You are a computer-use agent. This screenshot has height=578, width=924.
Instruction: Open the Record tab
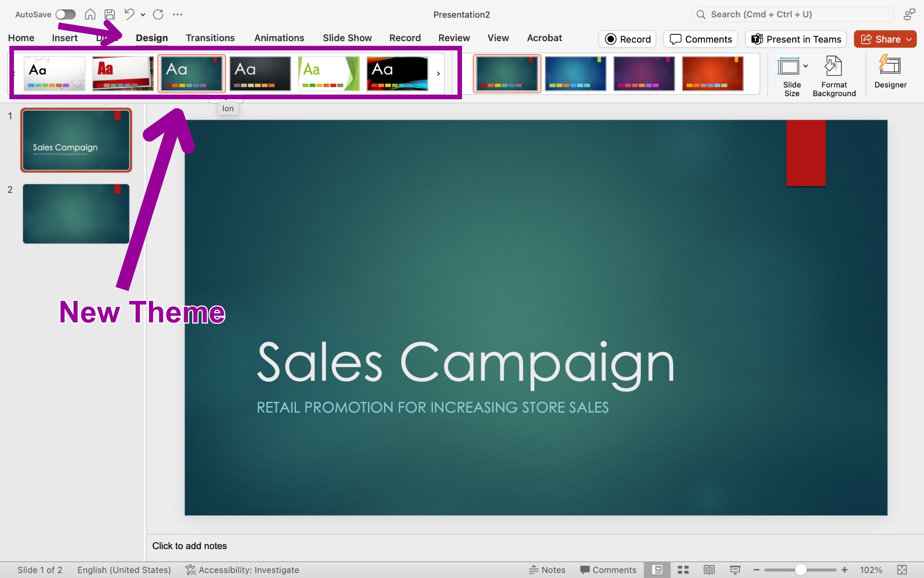point(405,38)
